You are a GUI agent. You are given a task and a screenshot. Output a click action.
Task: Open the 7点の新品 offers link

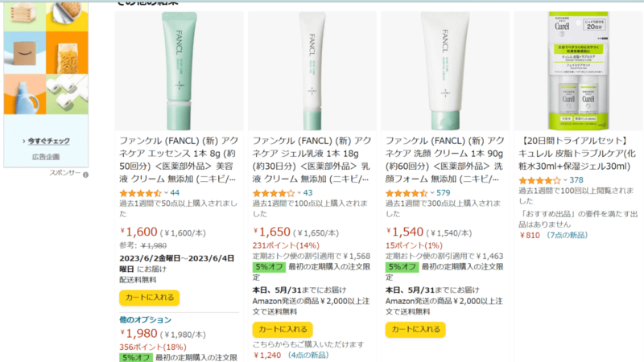coord(567,235)
